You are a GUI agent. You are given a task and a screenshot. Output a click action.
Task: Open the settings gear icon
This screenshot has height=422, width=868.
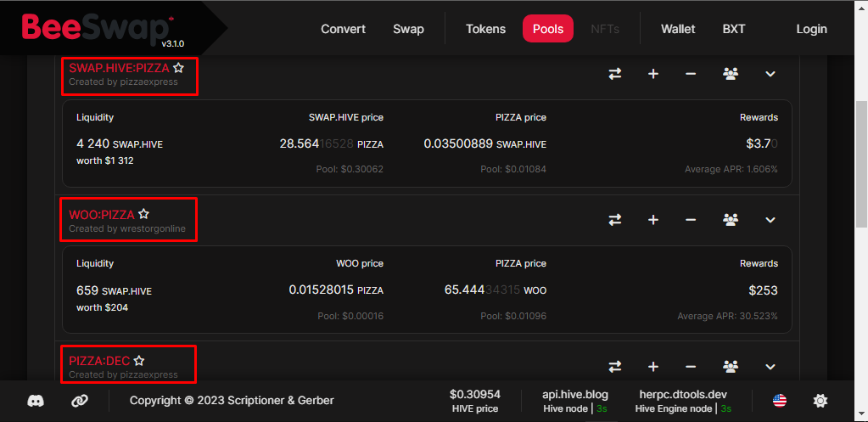[820, 401]
